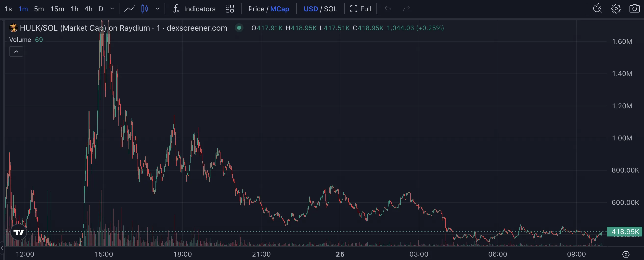The height and width of the screenshot is (260, 644).
Task: Expand the timeframe dropdown chevron
Action: [x=112, y=9]
